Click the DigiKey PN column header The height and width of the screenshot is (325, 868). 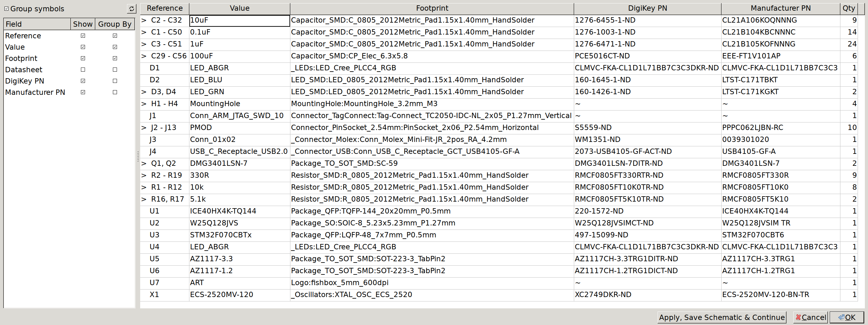[647, 8]
